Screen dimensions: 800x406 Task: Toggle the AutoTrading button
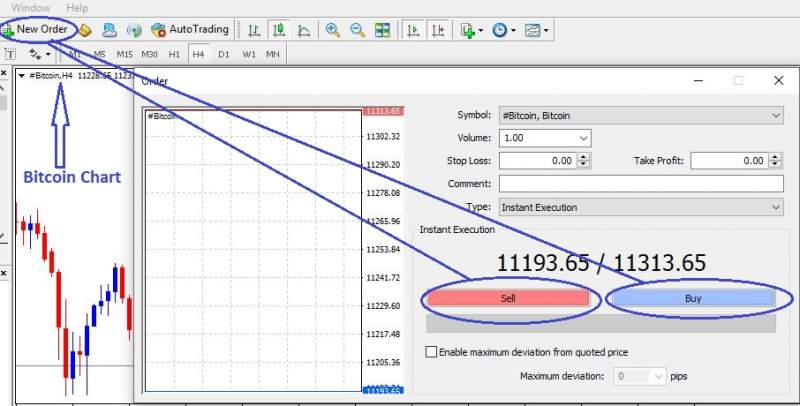click(x=190, y=30)
